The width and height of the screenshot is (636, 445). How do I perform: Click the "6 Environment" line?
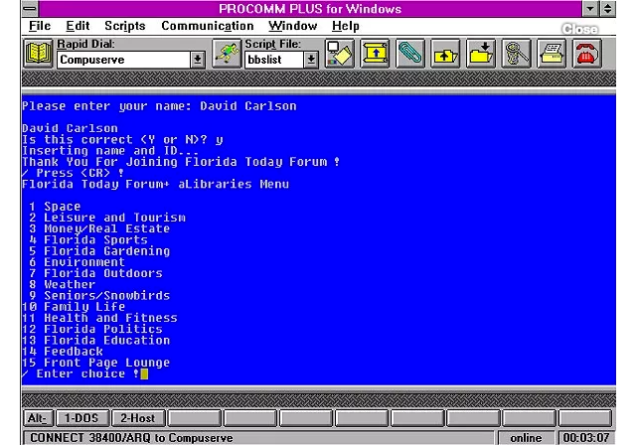[x=77, y=262]
